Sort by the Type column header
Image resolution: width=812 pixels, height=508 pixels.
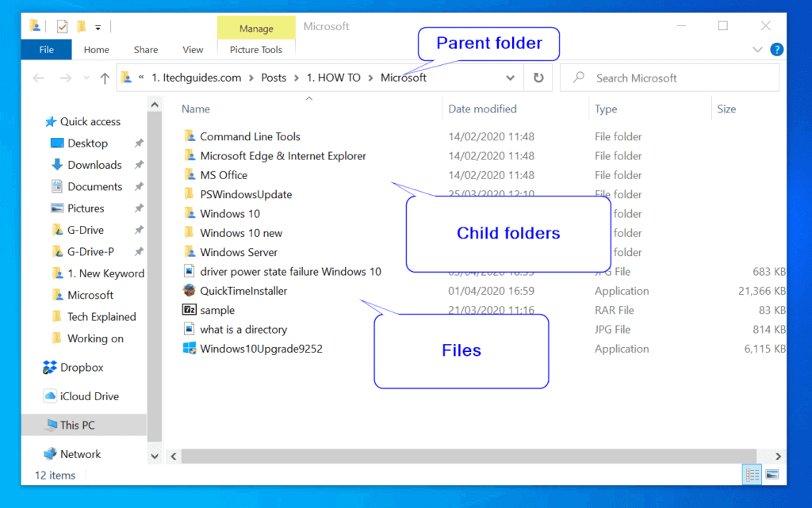coord(605,109)
